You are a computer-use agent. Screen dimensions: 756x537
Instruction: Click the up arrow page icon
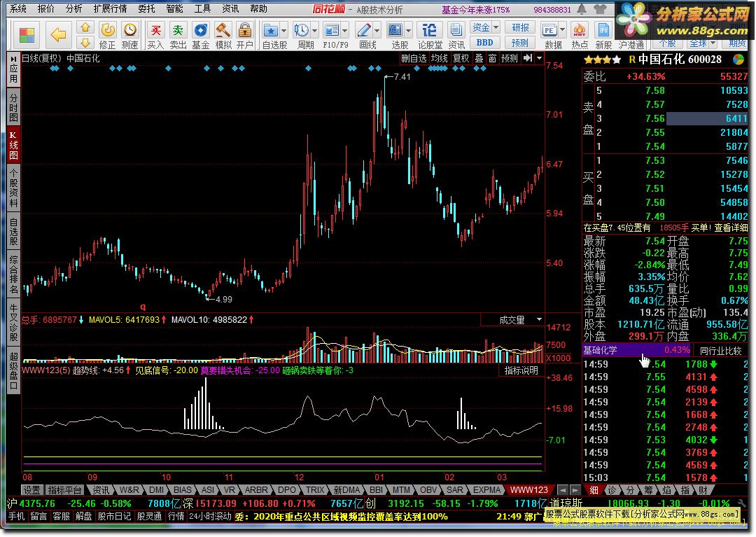click(x=85, y=27)
